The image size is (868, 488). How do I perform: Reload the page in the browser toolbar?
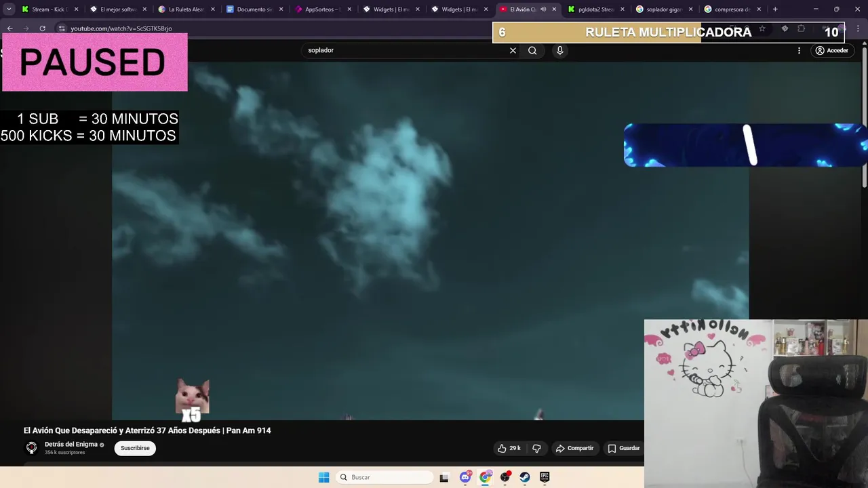(42, 28)
